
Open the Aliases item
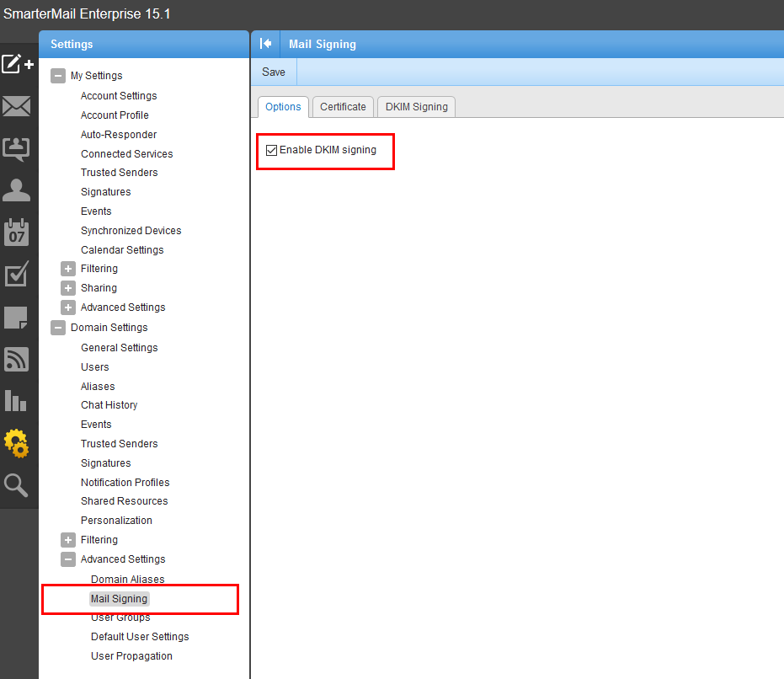point(98,387)
